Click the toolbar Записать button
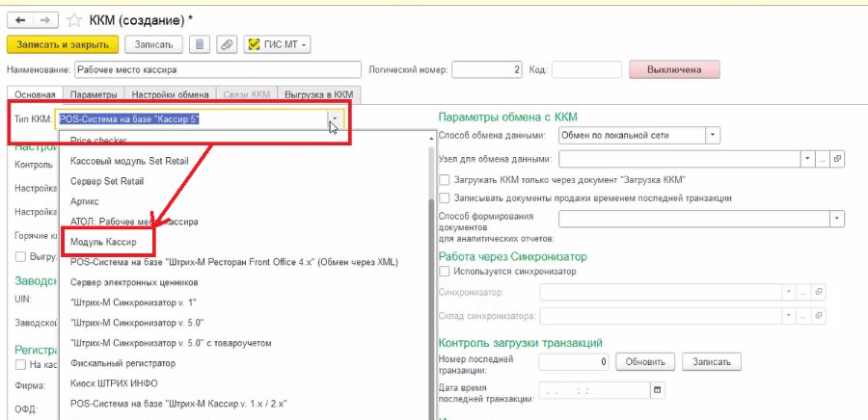The height and width of the screenshot is (420, 868). tap(154, 44)
